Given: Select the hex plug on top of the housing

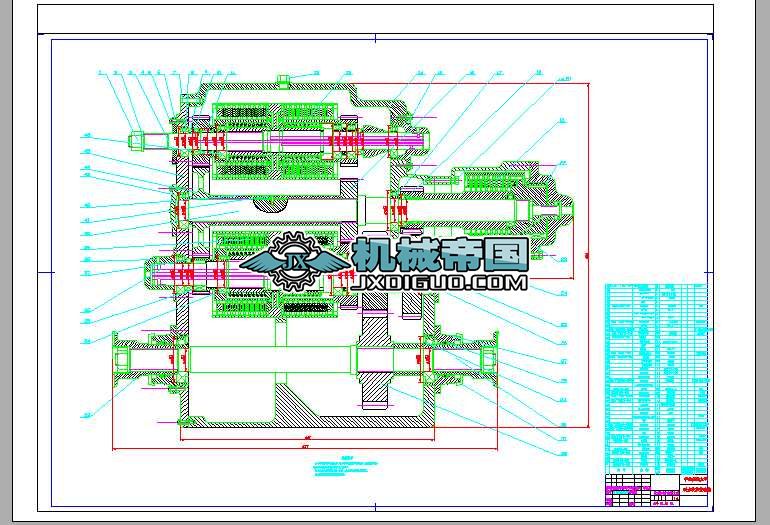Looking at the screenshot, I should [x=283, y=80].
